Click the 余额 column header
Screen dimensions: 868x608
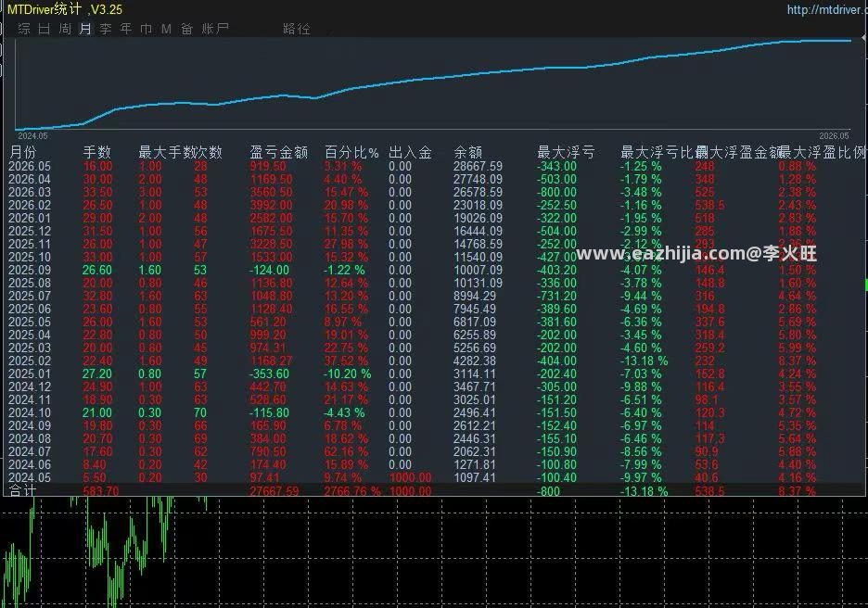pos(467,152)
